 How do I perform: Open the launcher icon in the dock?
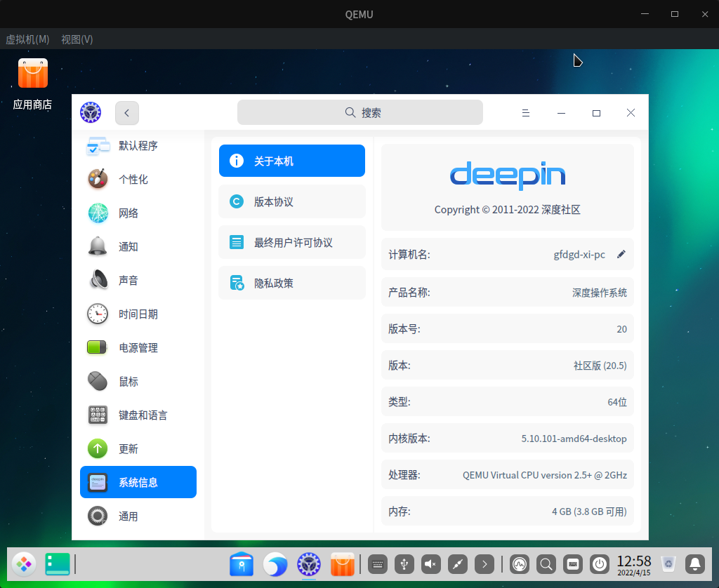point(24,564)
